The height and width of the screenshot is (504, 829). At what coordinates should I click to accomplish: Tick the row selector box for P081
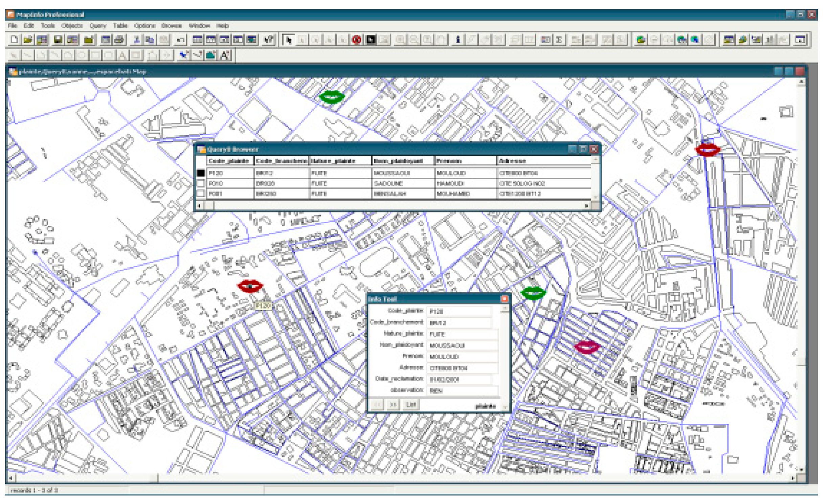pos(201,193)
